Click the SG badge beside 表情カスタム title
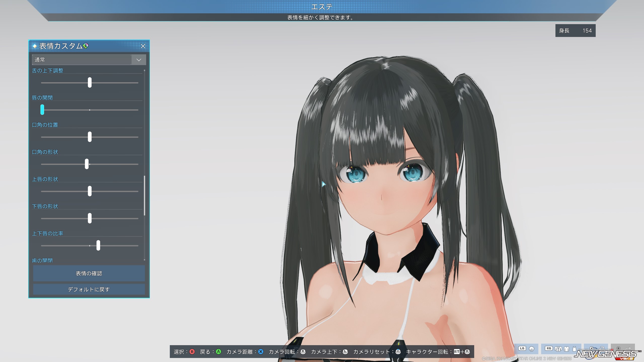 coord(86,46)
